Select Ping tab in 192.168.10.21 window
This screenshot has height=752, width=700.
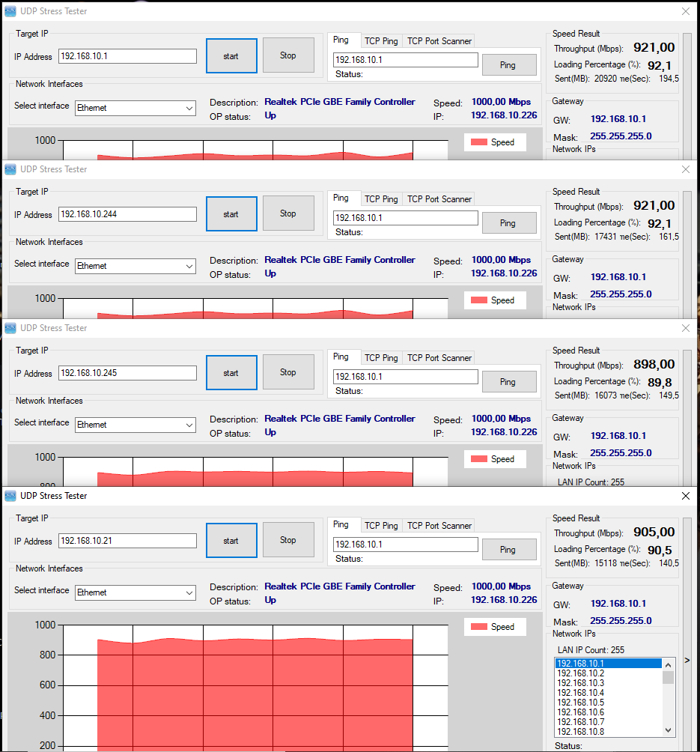(x=341, y=524)
